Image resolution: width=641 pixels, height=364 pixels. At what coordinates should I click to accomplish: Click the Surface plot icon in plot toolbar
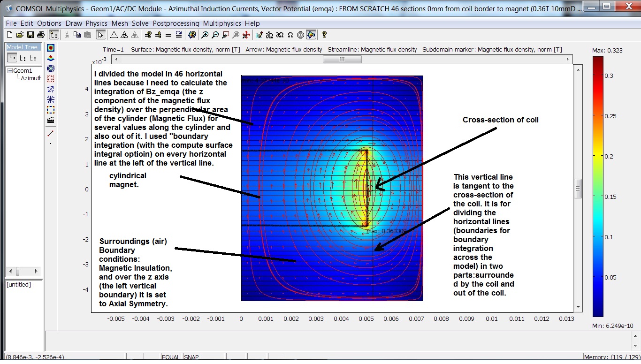coord(51,48)
